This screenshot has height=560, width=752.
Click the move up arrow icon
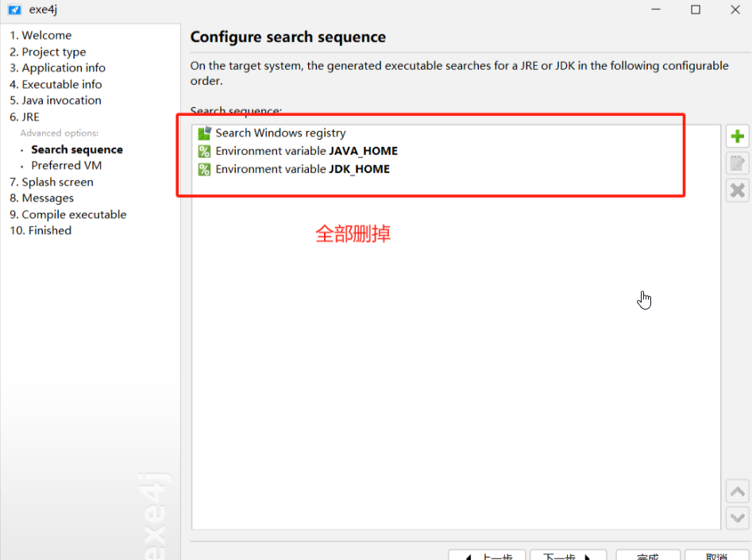coord(737,491)
